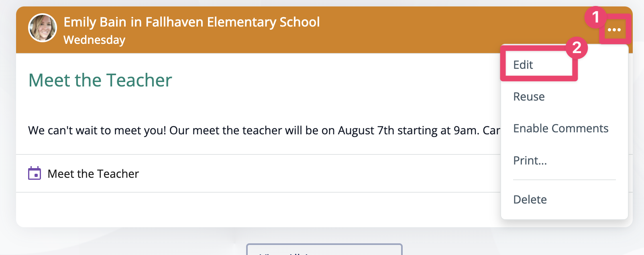Open the three-dot post options menu
The width and height of the screenshot is (644, 255).
pyautogui.click(x=614, y=30)
